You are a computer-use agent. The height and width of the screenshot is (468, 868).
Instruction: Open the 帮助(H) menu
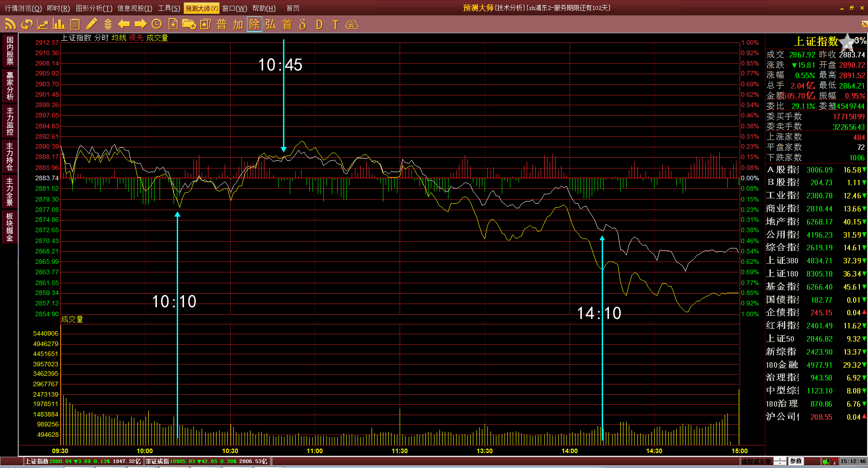264,8
